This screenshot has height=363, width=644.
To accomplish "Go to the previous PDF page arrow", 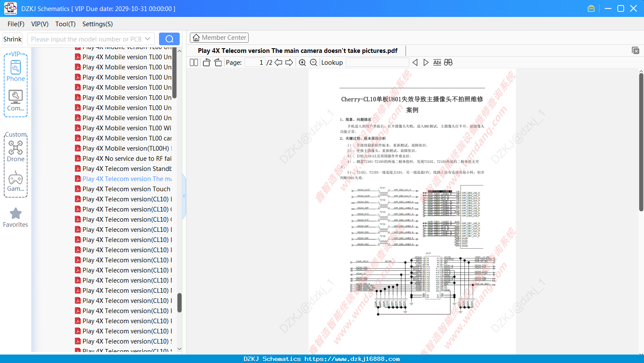I will click(x=278, y=63).
